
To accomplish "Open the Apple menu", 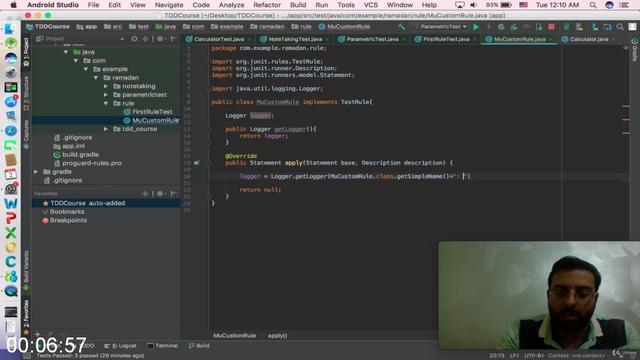I will [13, 5].
